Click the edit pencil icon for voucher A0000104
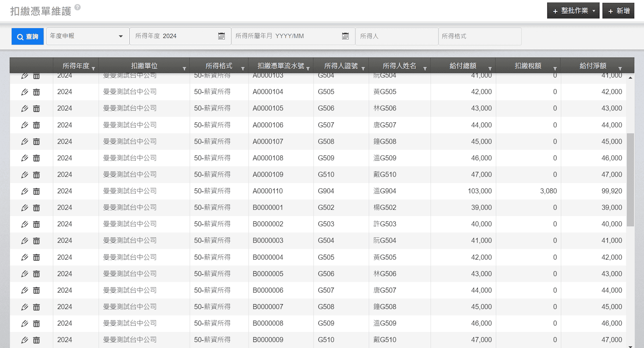Viewport: 644px width, 348px height. coord(25,92)
